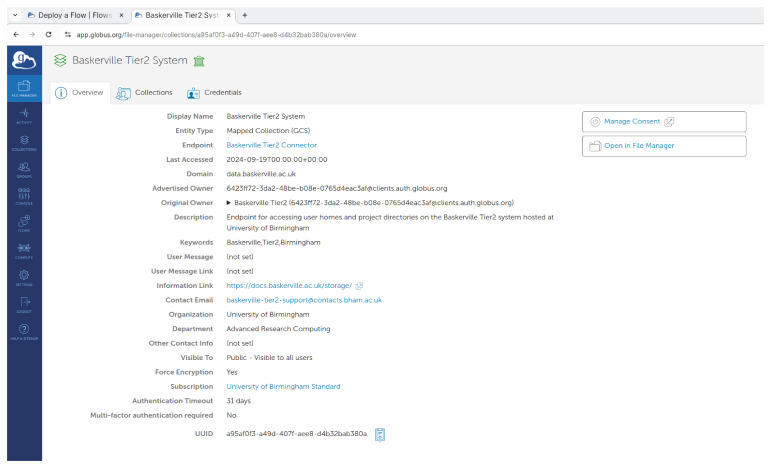The height and width of the screenshot is (468, 771).
Task: Click the Entity Type value Mapped Collection (GCS)
Action: click(268, 130)
